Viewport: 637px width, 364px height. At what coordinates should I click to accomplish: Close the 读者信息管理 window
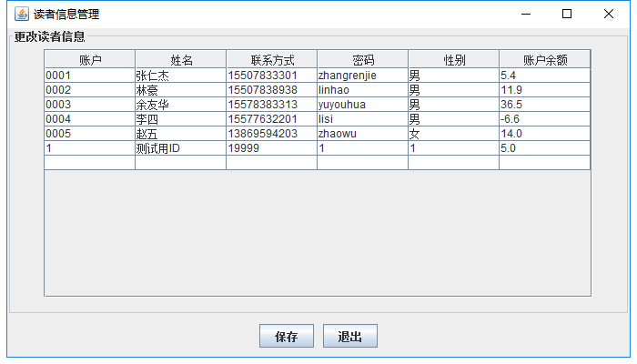coord(609,14)
